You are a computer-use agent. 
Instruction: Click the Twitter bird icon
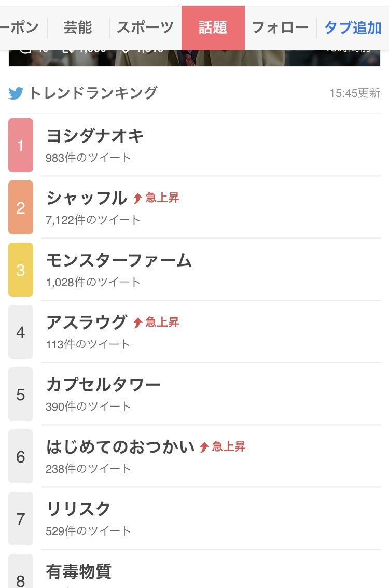(x=16, y=93)
